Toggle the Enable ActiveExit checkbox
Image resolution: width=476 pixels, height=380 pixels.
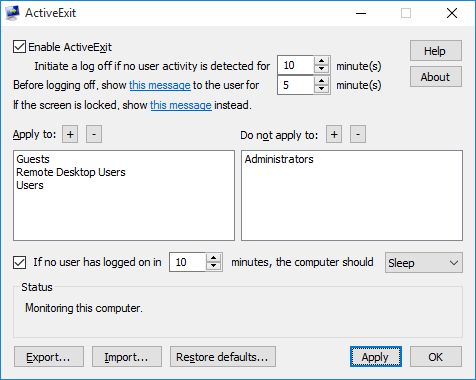[x=19, y=47]
